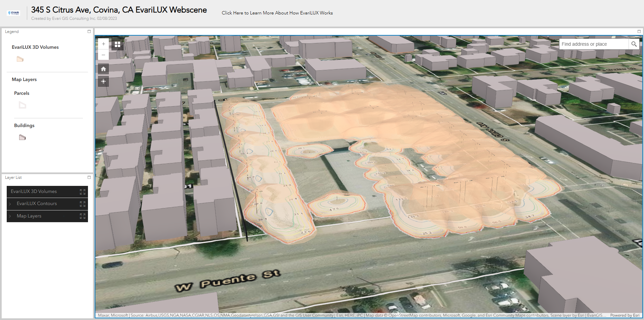Viewport: 644px width, 320px height.
Task: Toggle the pan/rotate navigation control
Action: click(x=103, y=81)
